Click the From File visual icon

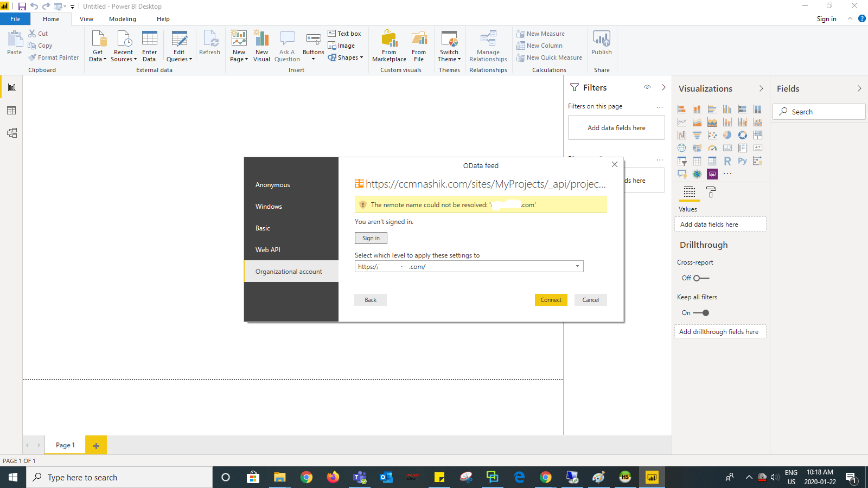[419, 39]
